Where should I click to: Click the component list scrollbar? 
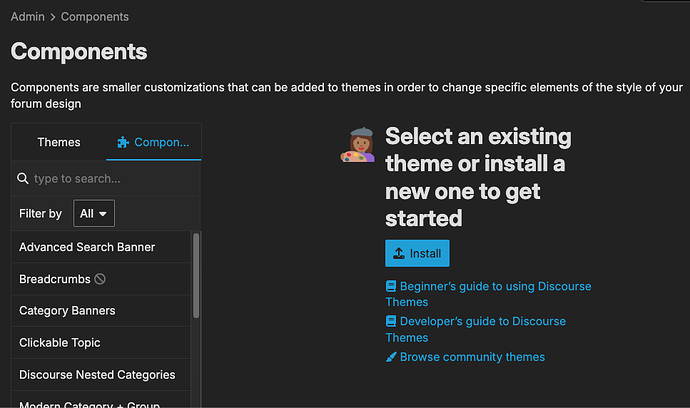click(196, 276)
